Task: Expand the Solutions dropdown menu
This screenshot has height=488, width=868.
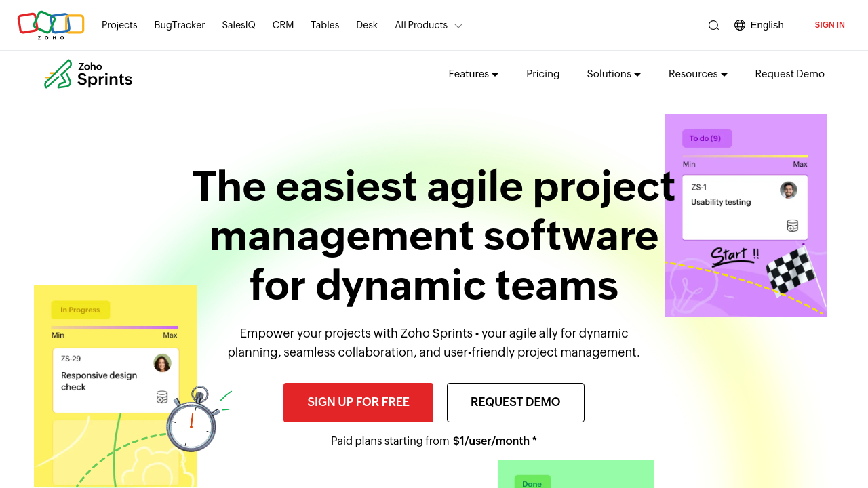Action: pos(614,74)
